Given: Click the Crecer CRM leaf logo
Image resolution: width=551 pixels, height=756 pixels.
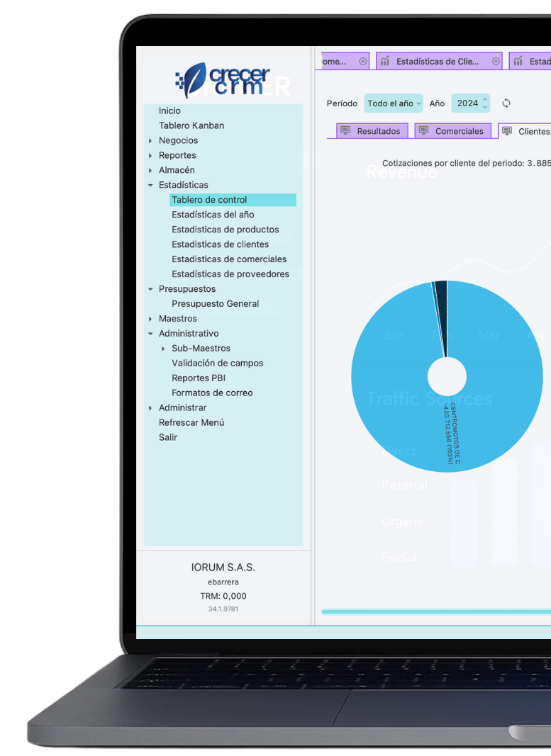Looking at the screenshot, I should [x=194, y=80].
